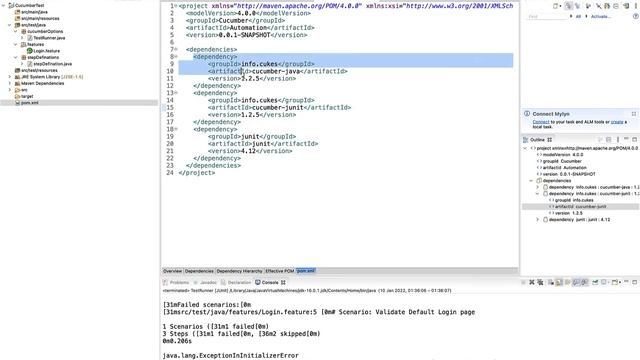Open the Dependencies tab of POM editor
The height and width of the screenshot is (360, 640).
199,271
